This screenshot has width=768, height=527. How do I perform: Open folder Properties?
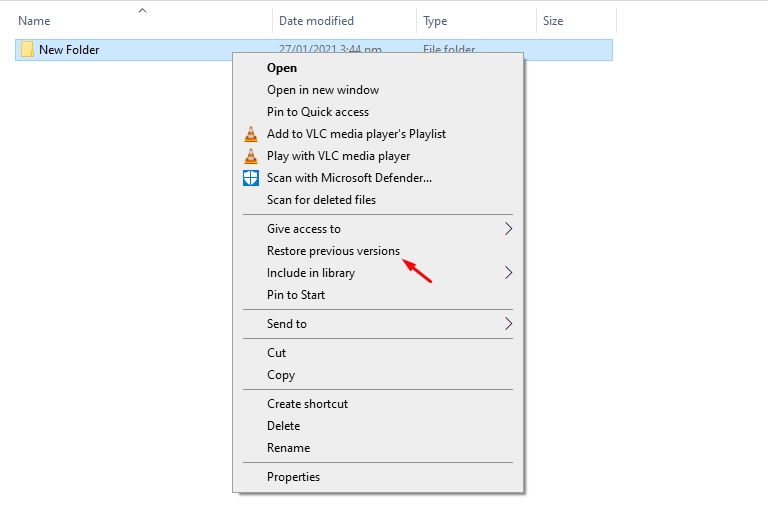(293, 477)
